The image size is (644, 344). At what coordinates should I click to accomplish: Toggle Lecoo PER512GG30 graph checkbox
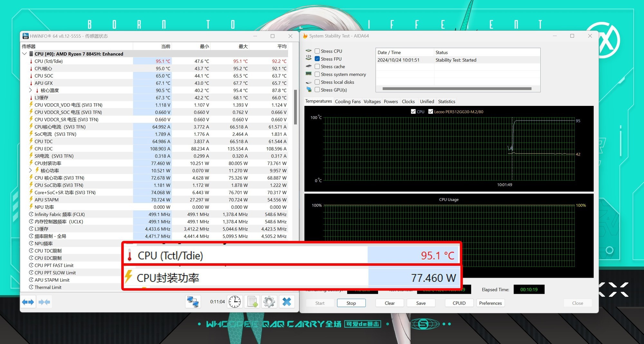431,111
